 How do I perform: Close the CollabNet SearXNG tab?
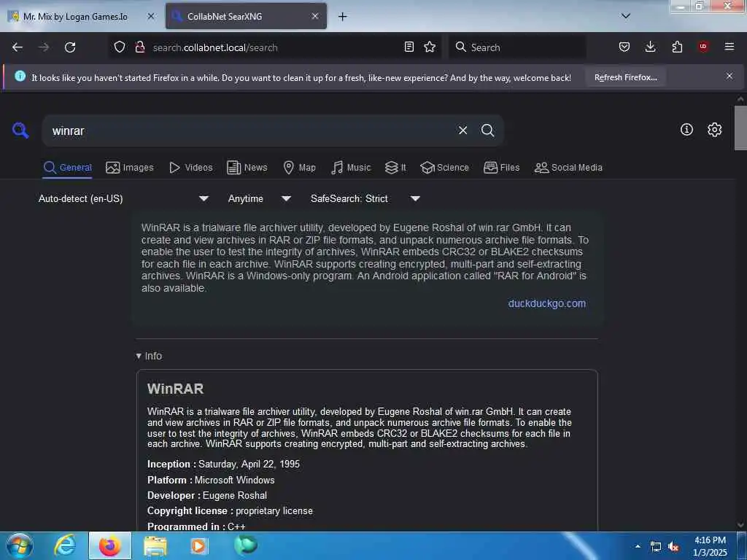(315, 16)
